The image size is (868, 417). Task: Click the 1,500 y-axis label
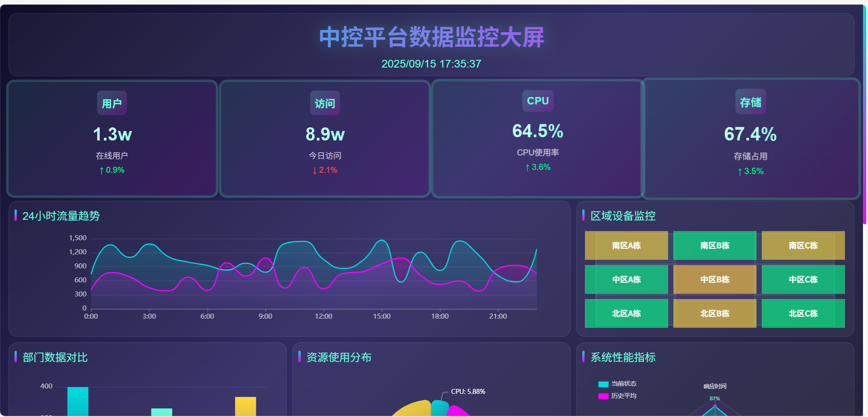(x=78, y=238)
